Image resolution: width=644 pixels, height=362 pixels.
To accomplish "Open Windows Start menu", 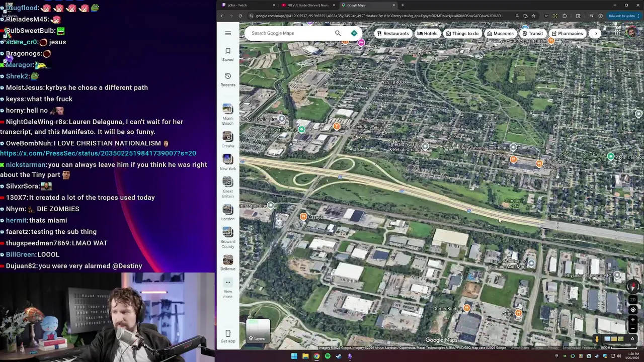I will (x=294, y=356).
